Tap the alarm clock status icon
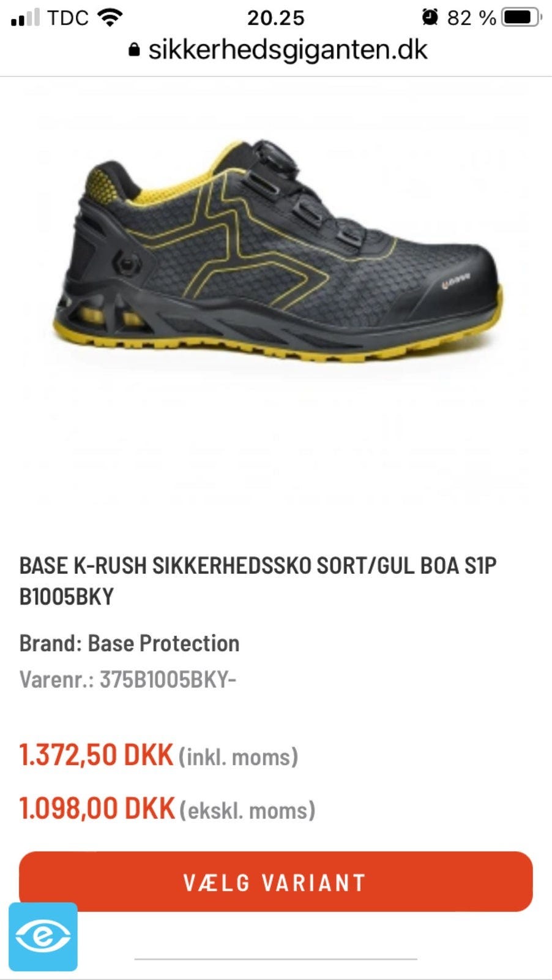 430,17
